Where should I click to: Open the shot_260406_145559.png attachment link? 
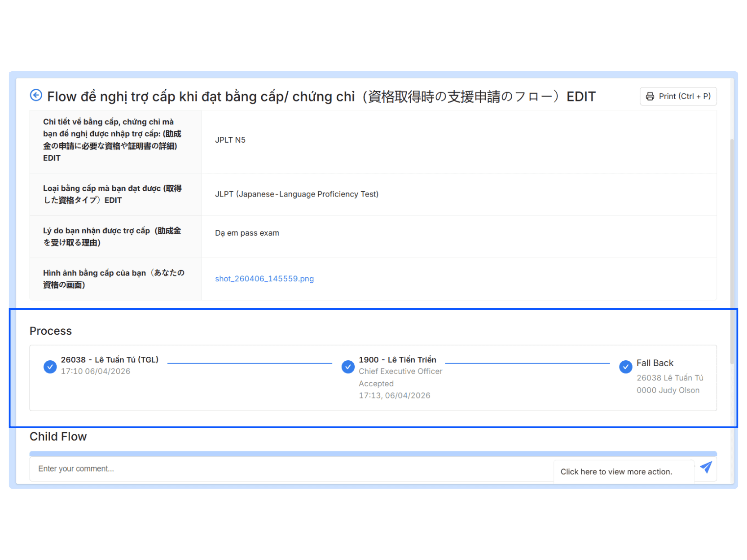264,279
